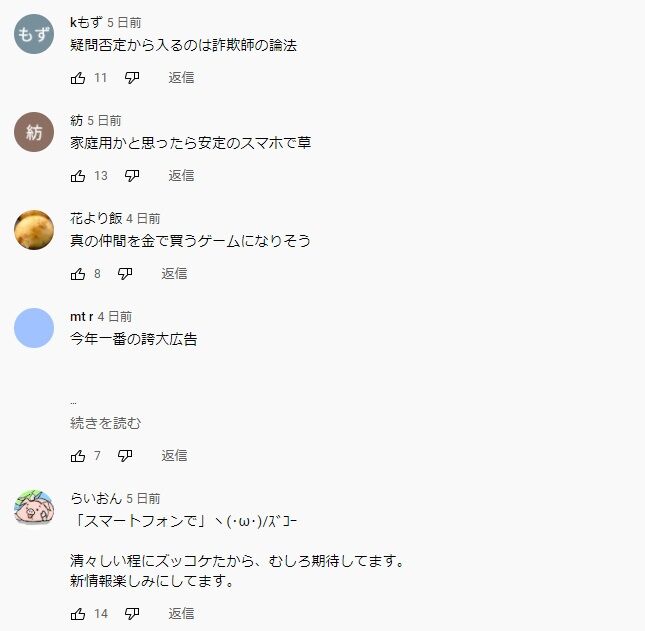Like 紡's comment with 13 likes
Viewport: 645px width, 631px height.
point(78,176)
